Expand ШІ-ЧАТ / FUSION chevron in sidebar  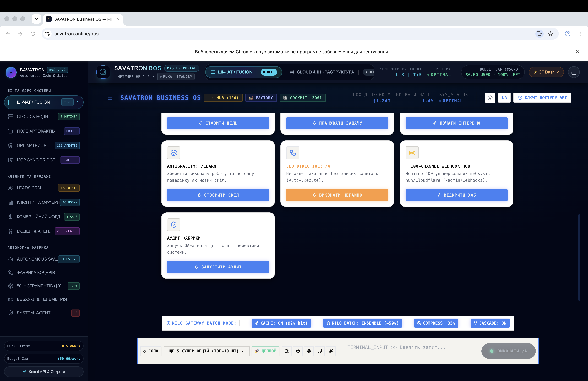click(78, 102)
